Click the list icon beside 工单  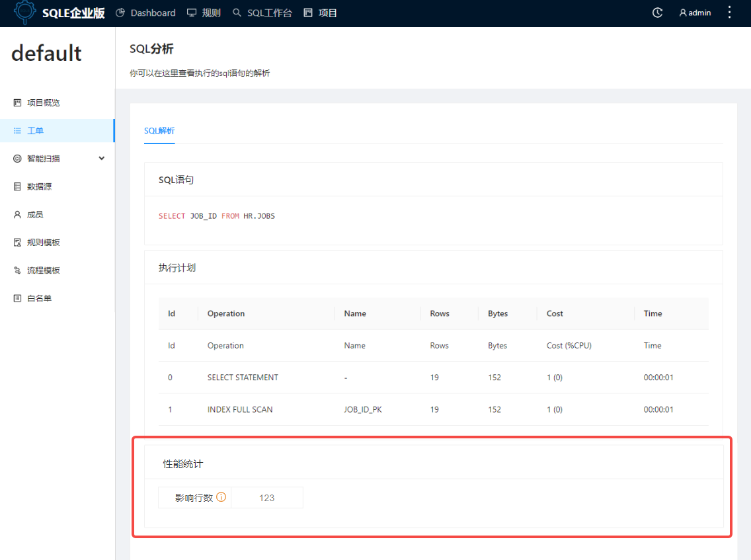pos(17,130)
